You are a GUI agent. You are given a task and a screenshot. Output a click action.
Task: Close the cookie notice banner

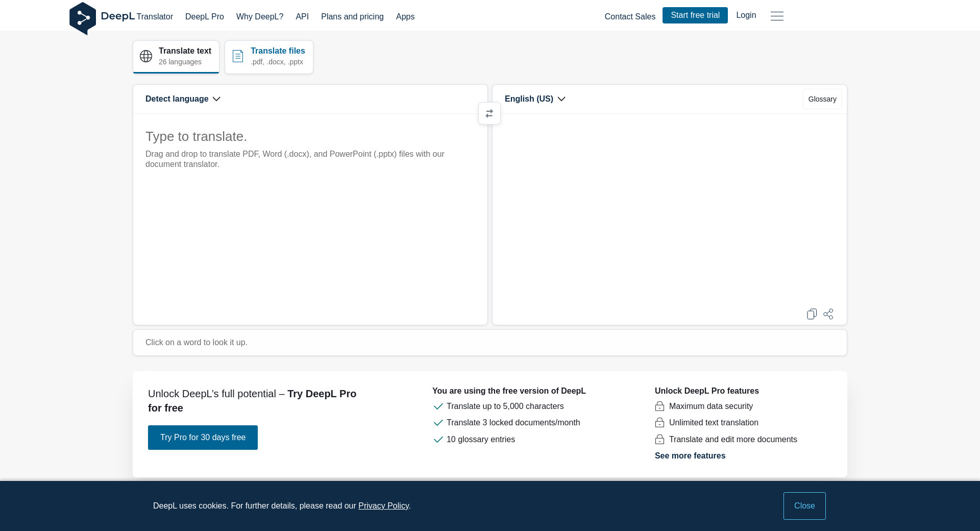pyautogui.click(x=804, y=505)
